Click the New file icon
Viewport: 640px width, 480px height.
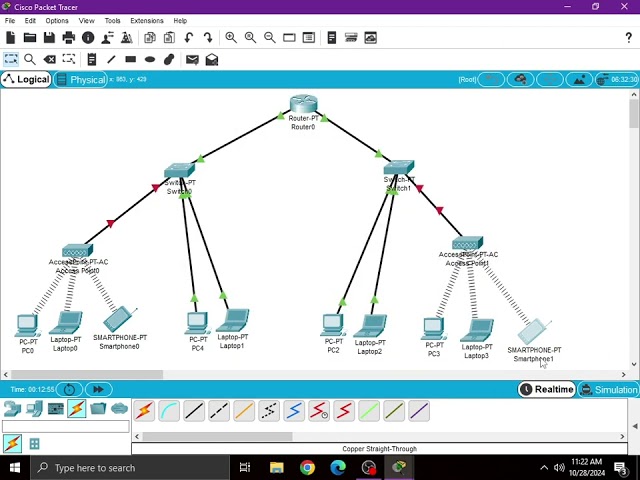11,38
